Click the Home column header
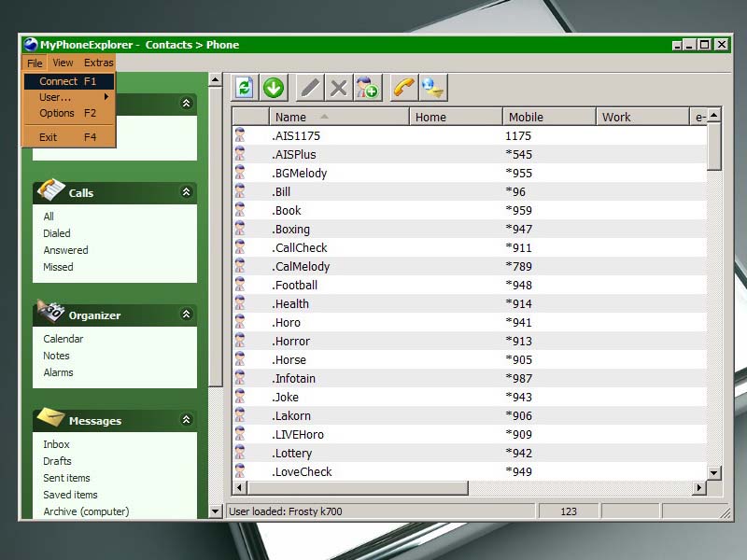The height and width of the screenshot is (560, 747). pos(456,117)
